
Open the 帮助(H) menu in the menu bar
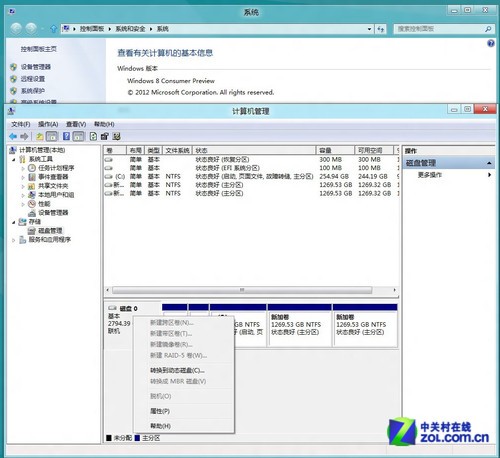click(x=104, y=124)
